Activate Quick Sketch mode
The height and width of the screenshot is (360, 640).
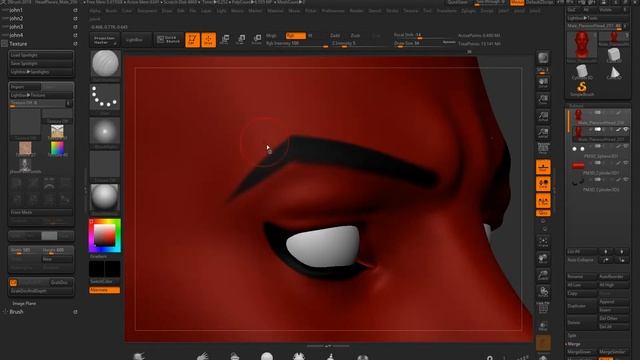(169, 40)
